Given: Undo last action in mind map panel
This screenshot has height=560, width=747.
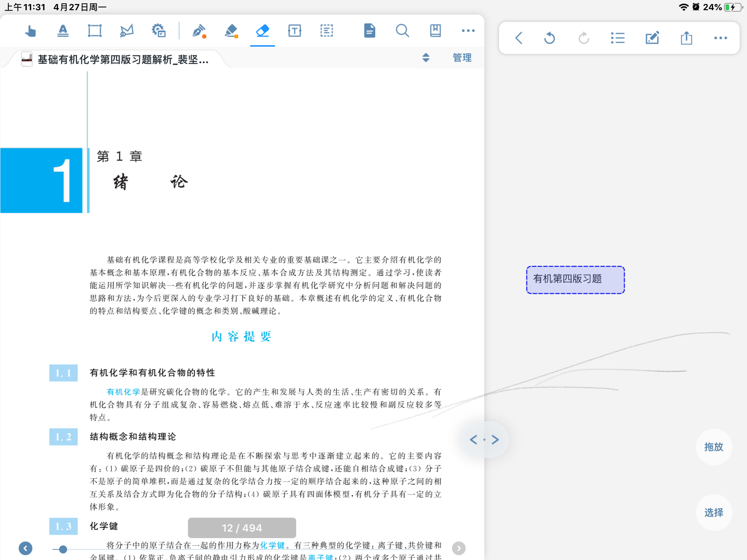Looking at the screenshot, I should (549, 38).
